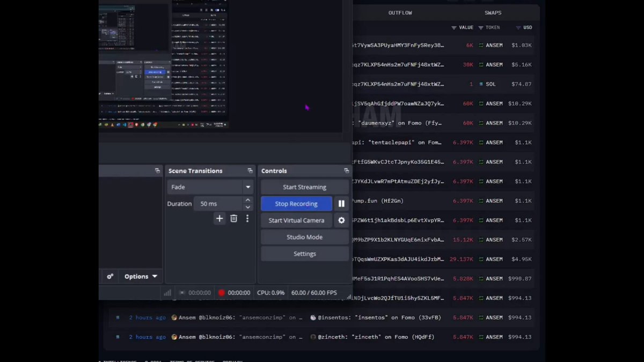Sort by the TOKEN column header
Image resolution: width=644 pixels, height=362 pixels.
point(493,27)
